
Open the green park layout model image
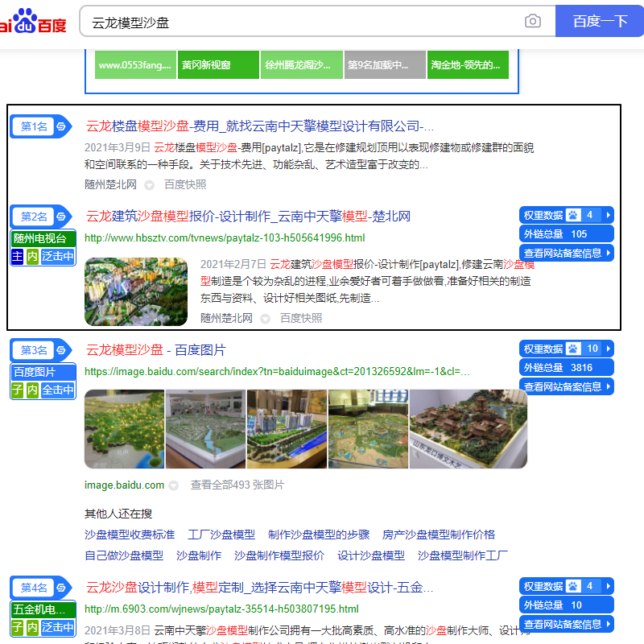click(368, 429)
